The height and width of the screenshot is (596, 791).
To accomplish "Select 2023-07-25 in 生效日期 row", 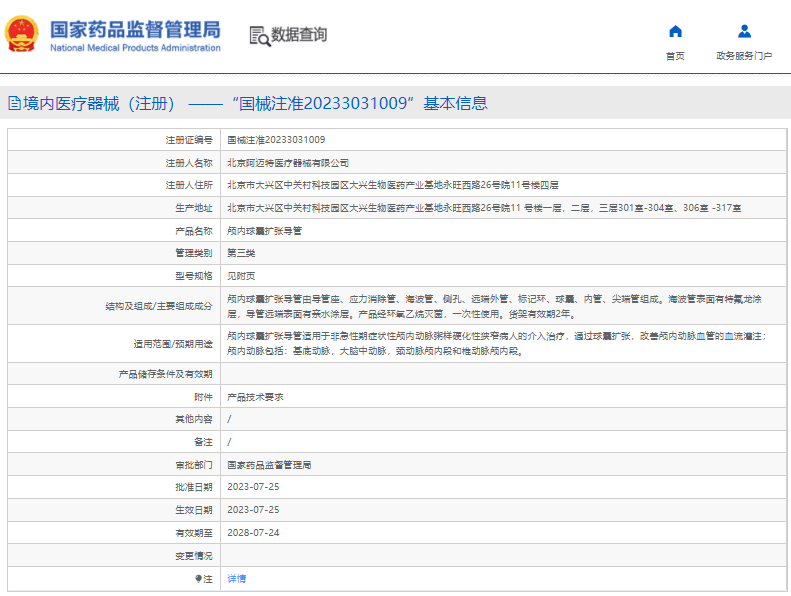I will pyautogui.click(x=253, y=510).
